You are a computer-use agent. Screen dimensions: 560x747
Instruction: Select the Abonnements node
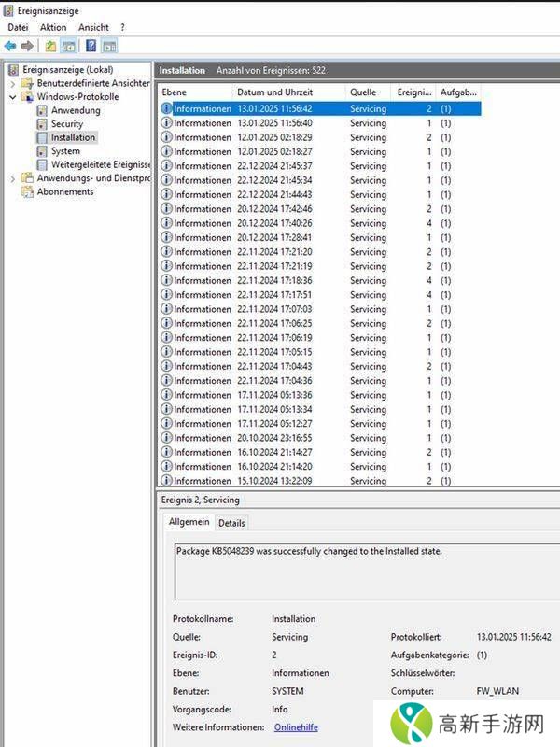click(64, 191)
